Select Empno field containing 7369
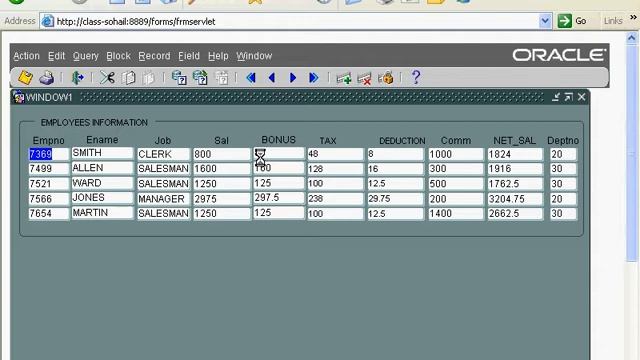Viewport: 640px width, 360px height. [49, 154]
